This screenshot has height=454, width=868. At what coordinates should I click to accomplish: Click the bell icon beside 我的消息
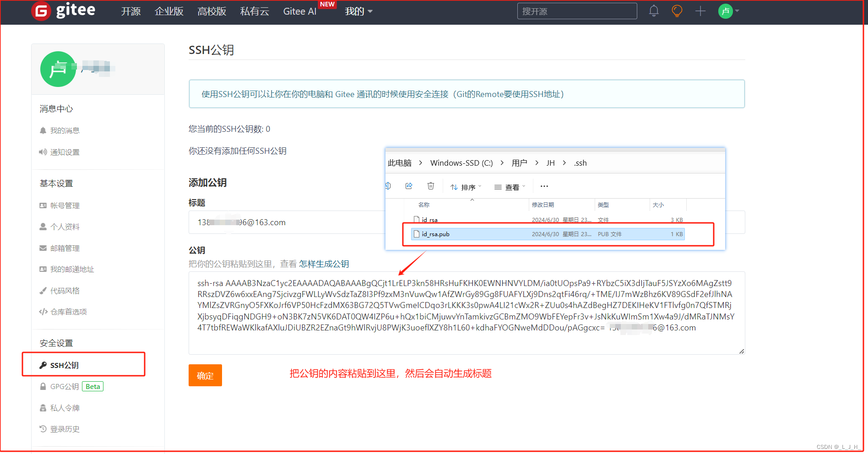click(x=43, y=130)
